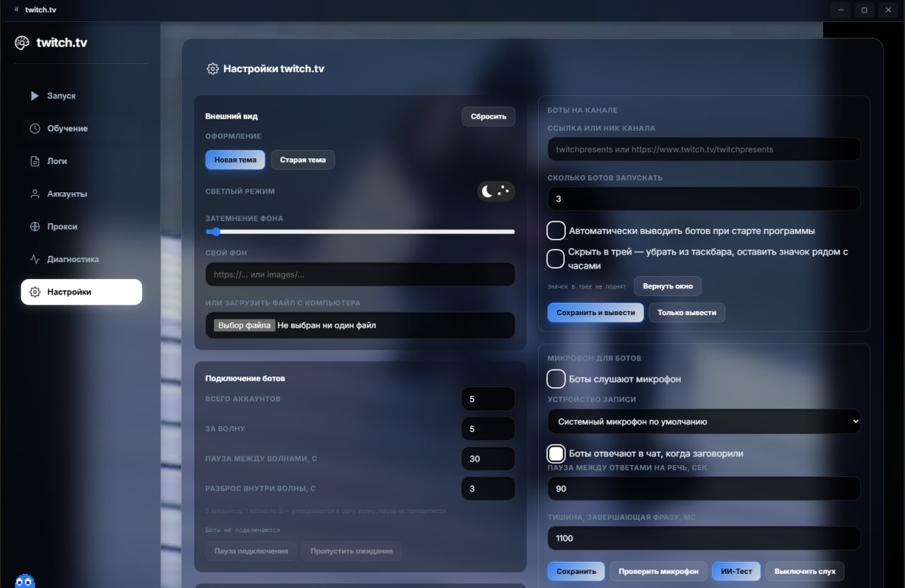Click the blue ghost mascot icon
905x588 pixels.
point(25,581)
